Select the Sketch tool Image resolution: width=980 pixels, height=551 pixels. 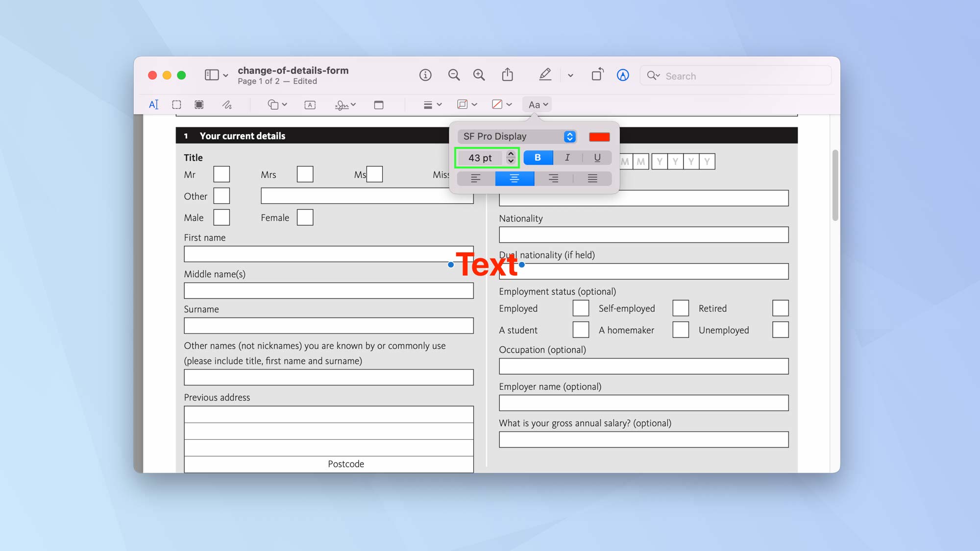227,104
